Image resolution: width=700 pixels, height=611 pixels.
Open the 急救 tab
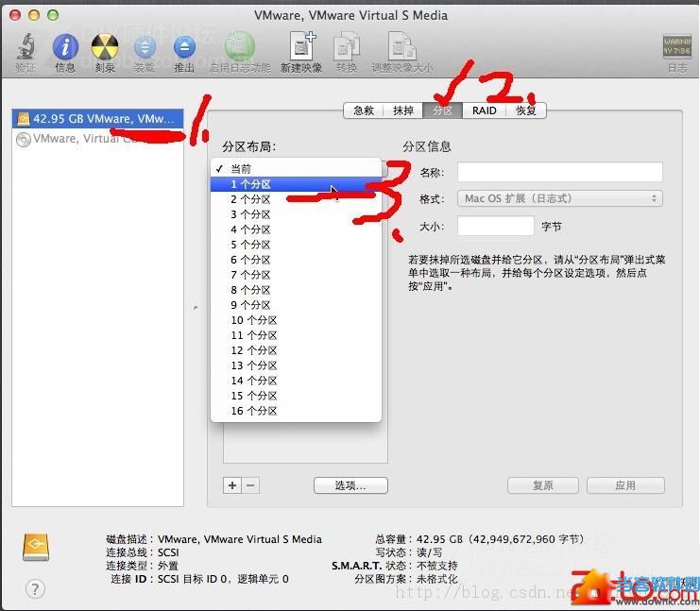click(x=364, y=110)
